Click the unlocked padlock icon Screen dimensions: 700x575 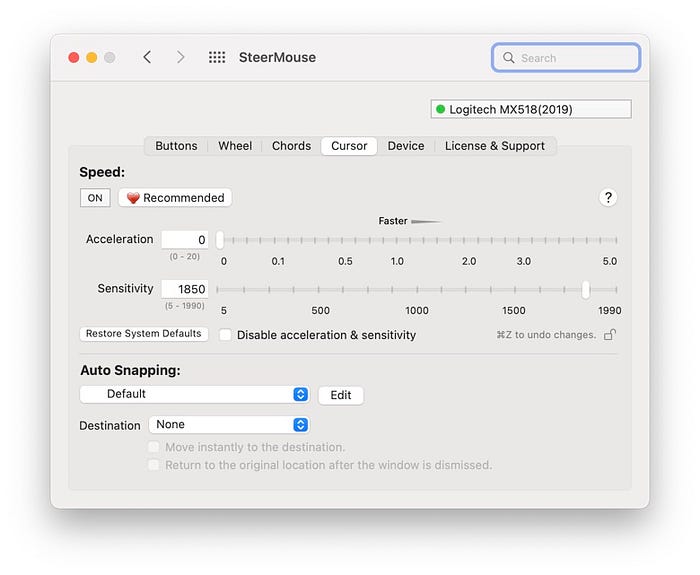(610, 334)
